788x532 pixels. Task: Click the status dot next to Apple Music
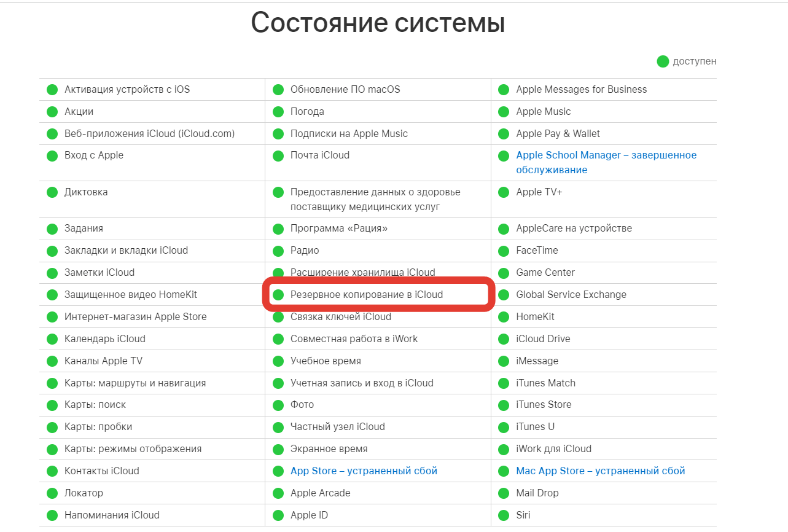(504, 111)
